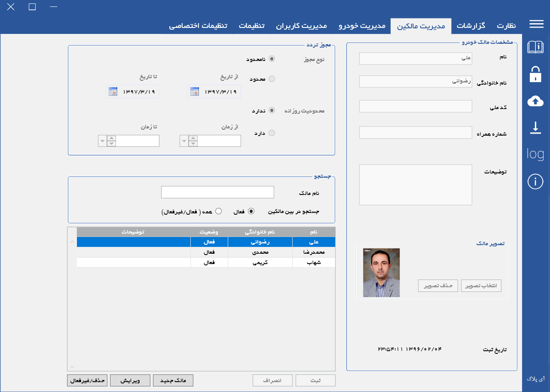Screen dimensions: 550x392
Task: Click the شماره همراه input field
Action: 416,133
